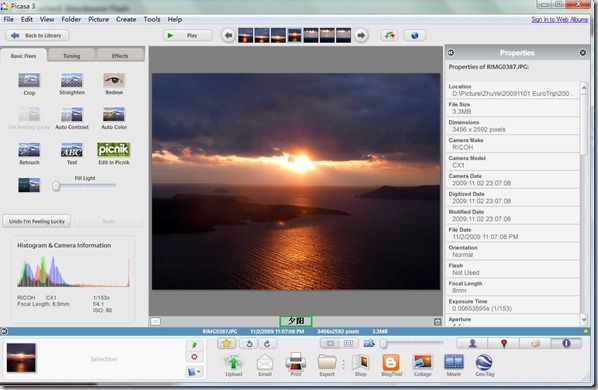Select the Text tool with ABC icon
This screenshot has width=598, height=390.
(x=72, y=150)
